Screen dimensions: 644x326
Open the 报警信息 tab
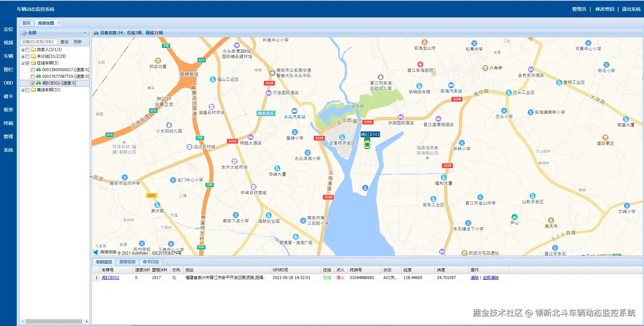[127, 262]
